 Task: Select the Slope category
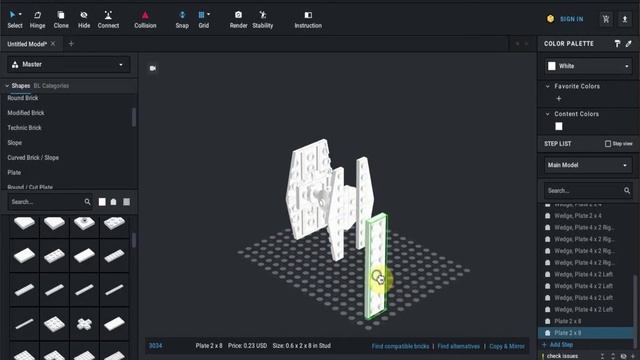pyautogui.click(x=14, y=142)
